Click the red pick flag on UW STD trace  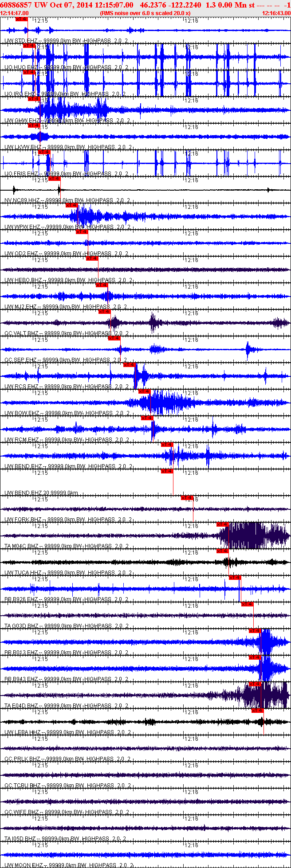coord(21,19)
